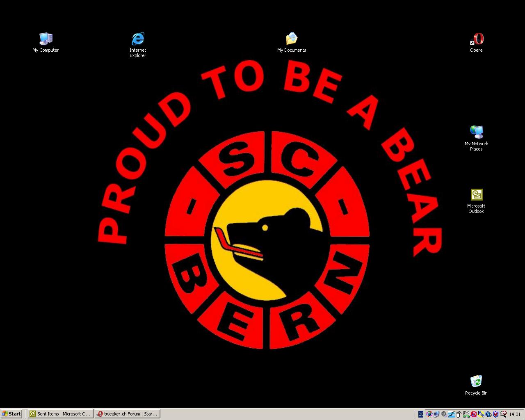This screenshot has height=420, width=525.
Task: Click the McAfee shield tray icon
Action: [495, 414]
